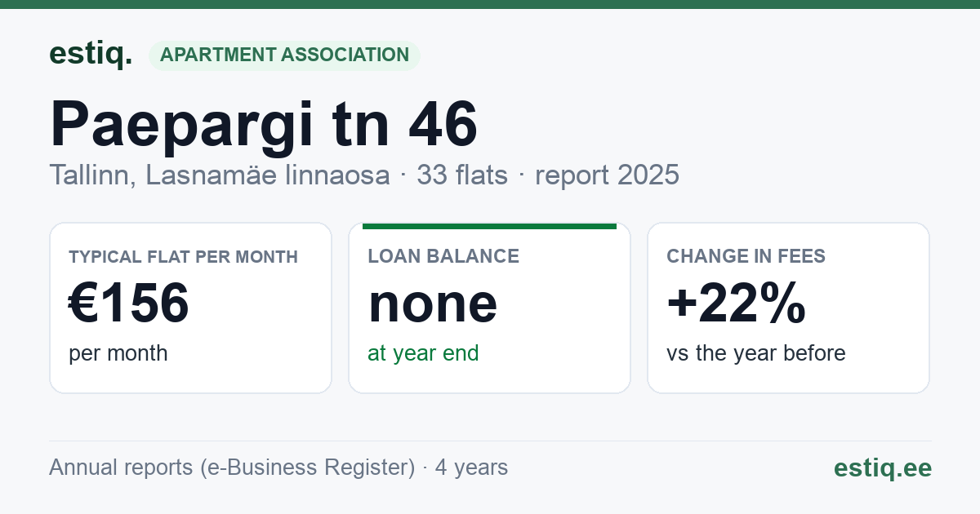Image resolution: width=980 pixels, height=514 pixels.
Task: Open the Change In Fees card
Action: 788,308
